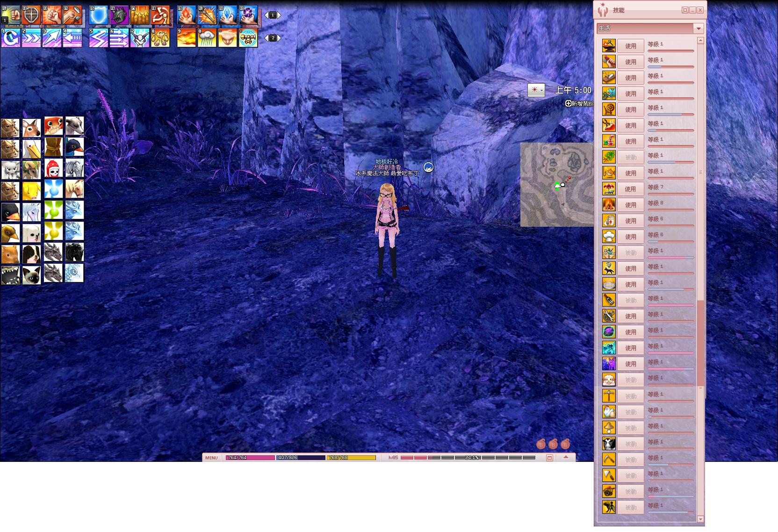Click 新增鬧鈴 to add an alarm

coord(579,103)
